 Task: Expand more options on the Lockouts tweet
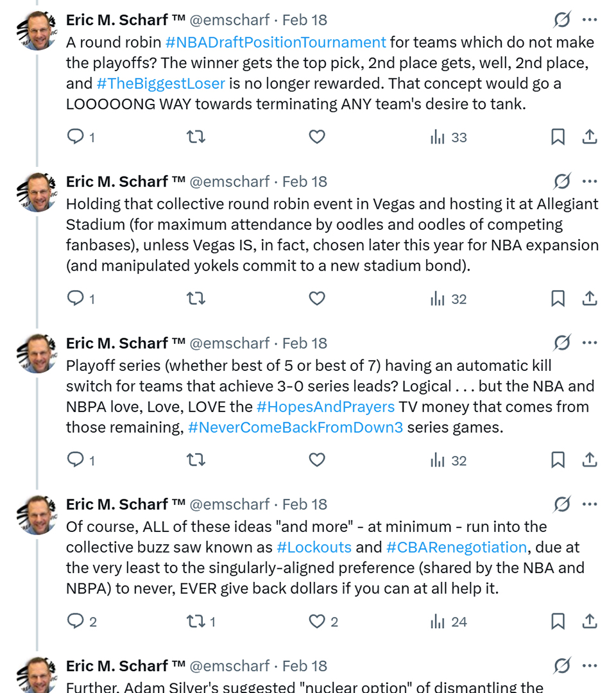point(590,504)
